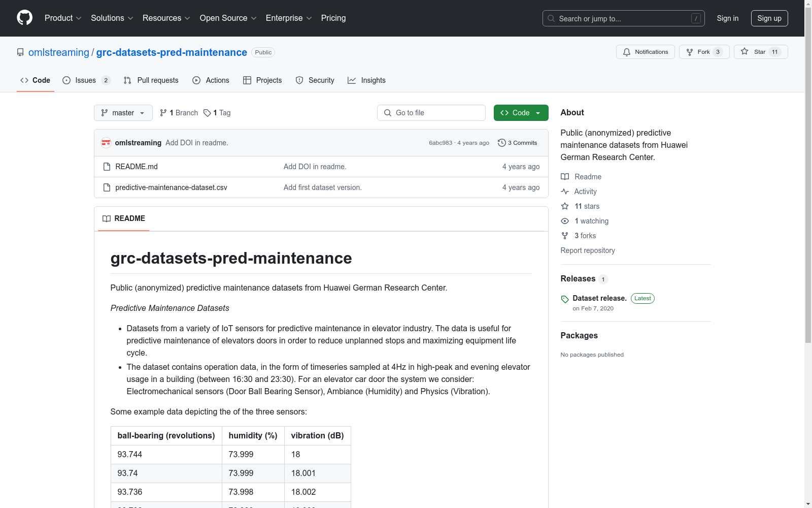Viewport: 812px width, 508px height.
Task: Click the vibration (dB) column header
Action: (317, 435)
